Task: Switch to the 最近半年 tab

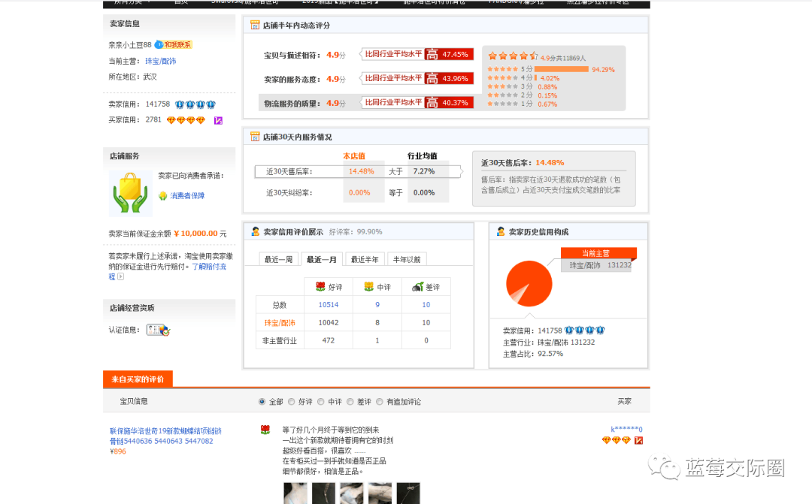Action: pos(364,258)
